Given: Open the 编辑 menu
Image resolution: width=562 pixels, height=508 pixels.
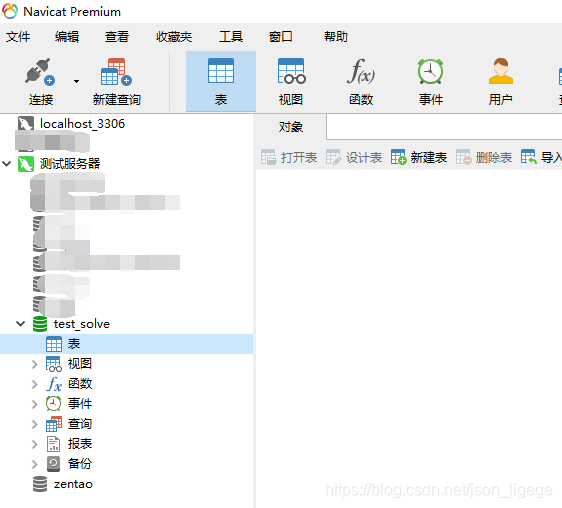Looking at the screenshot, I should [x=67, y=37].
